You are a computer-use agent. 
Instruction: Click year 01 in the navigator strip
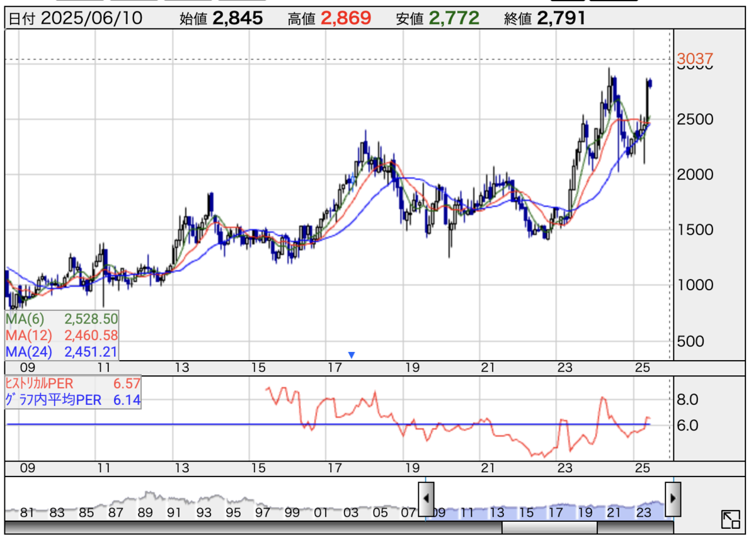tap(321, 512)
